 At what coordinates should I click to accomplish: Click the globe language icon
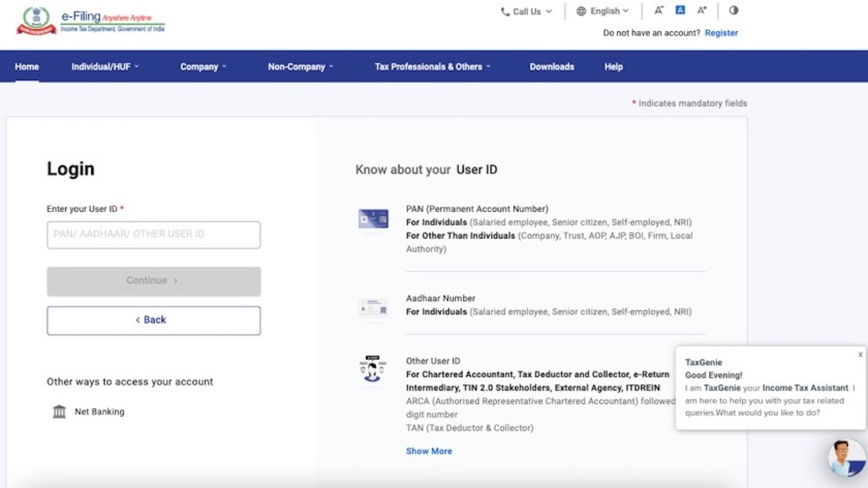(x=582, y=11)
